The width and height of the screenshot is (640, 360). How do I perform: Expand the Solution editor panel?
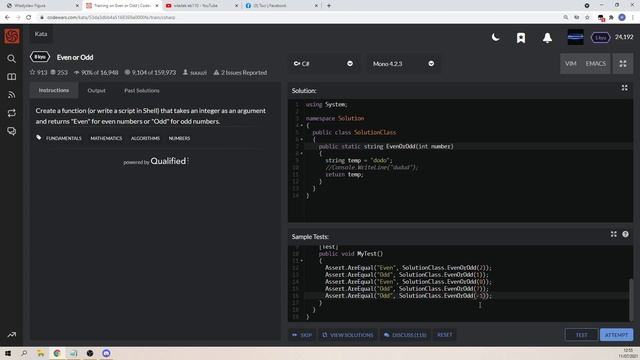624,88
